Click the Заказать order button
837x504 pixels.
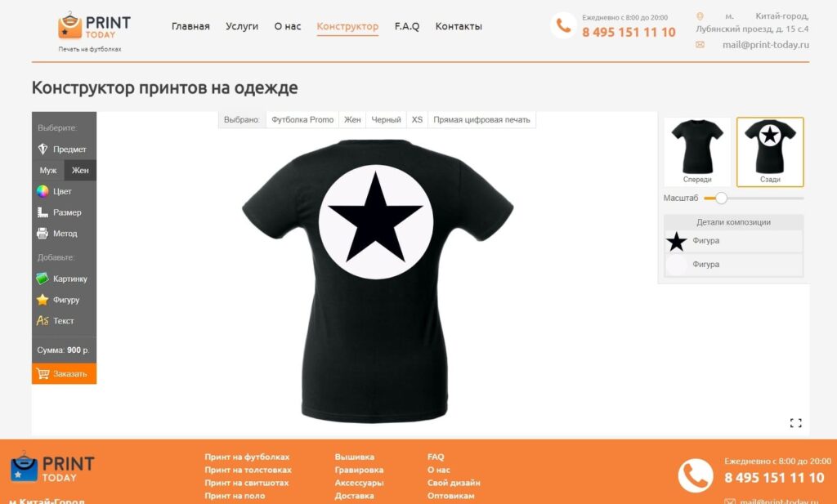(x=64, y=373)
